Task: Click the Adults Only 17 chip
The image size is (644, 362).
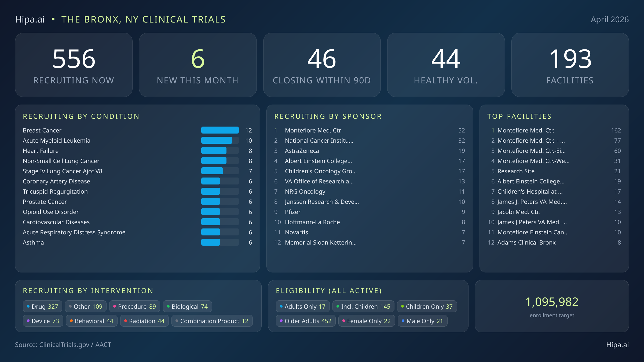Action: coord(303,306)
